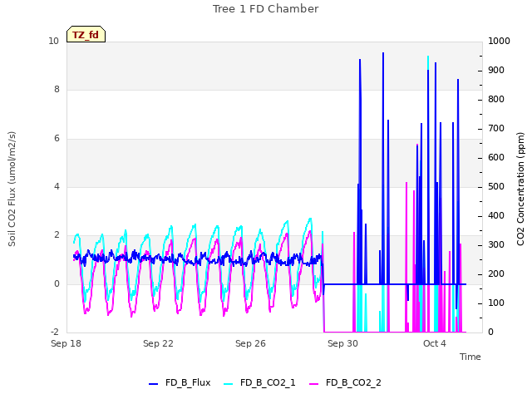Viewport: 532px width, 399px height.
Task: Click the Sep 26 x-axis tick label
Action: click(x=250, y=343)
